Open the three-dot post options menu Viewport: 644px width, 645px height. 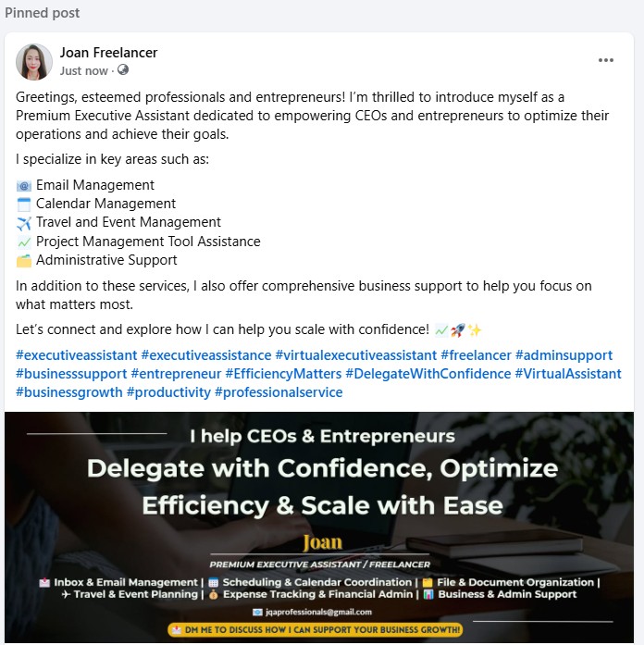(x=605, y=60)
